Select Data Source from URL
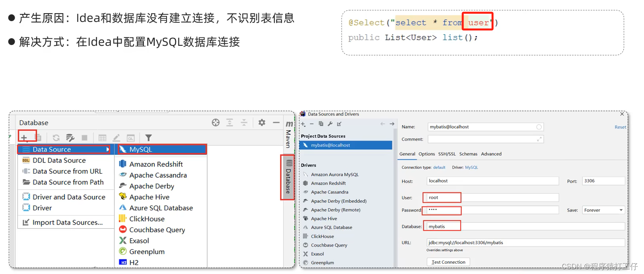 tap(65, 171)
